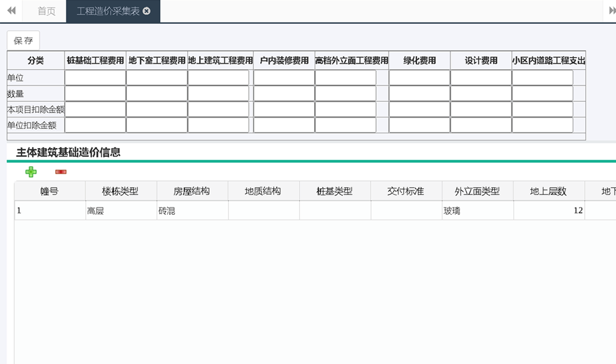This screenshot has width=616, height=364.
Task: Click 单位扣除金额 field under 绿化费用
Action: tap(419, 125)
